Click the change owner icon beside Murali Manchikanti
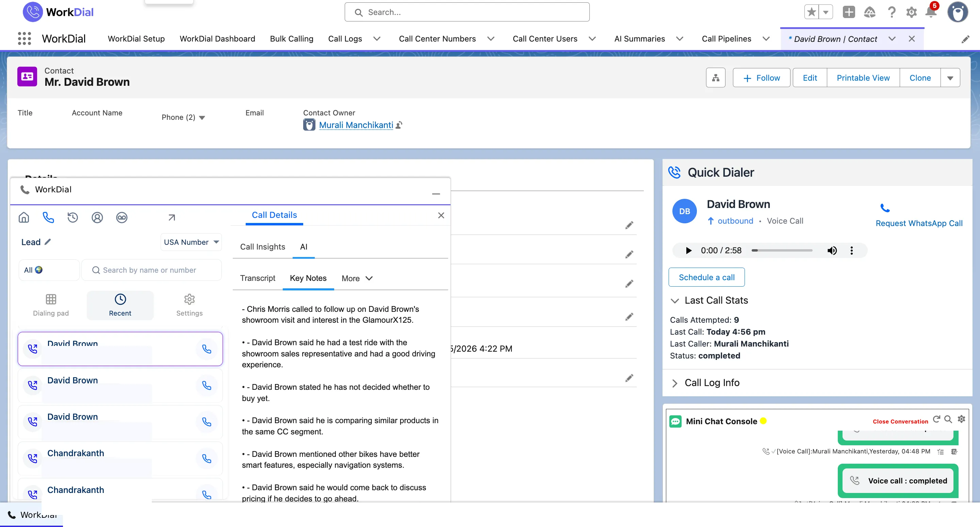The height and width of the screenshot is (527, 980). pos(399,125)
